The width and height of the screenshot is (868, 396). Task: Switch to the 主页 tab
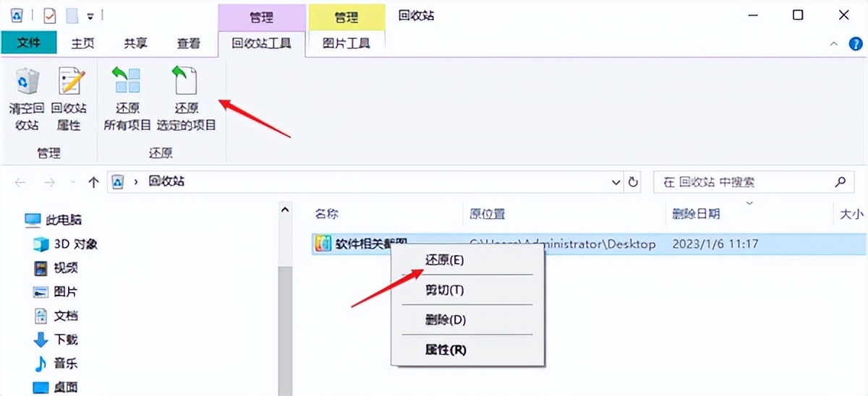pyautogui.click(x=82, y=43)
